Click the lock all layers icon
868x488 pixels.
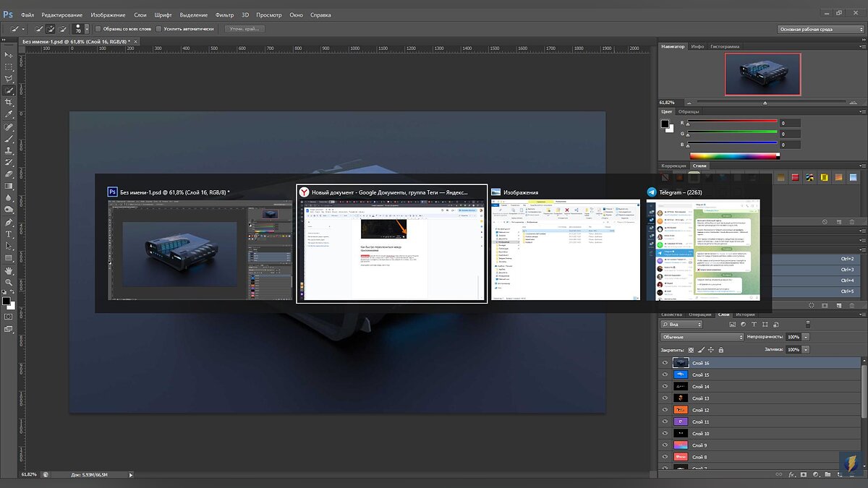[721, 350]
